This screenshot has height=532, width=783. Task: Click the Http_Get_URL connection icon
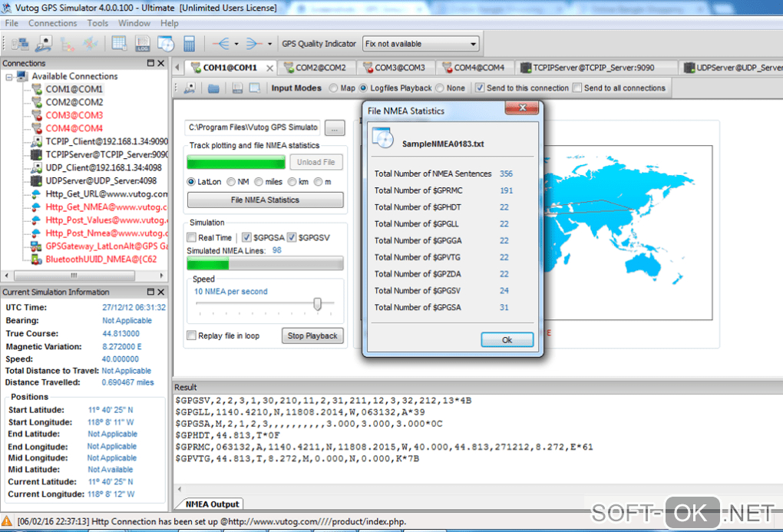(37, 193)
